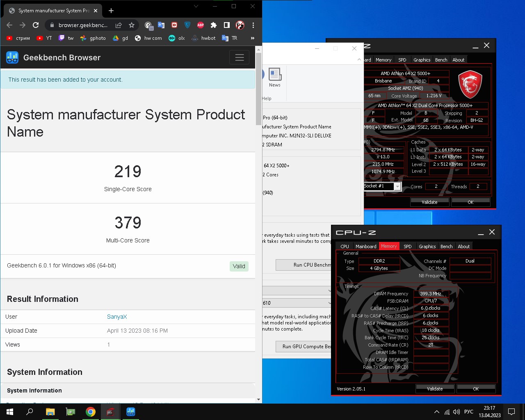This screenshot has width=525, height=420.
Task: Open the TR translate bookmark
Action: click(230, 38)
